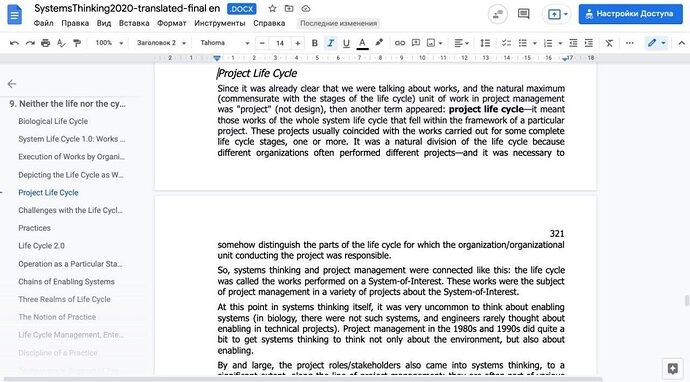Screen dimensions: 690x382
Task: Open Tahoma font dropdown
Action: click(224, 43)
